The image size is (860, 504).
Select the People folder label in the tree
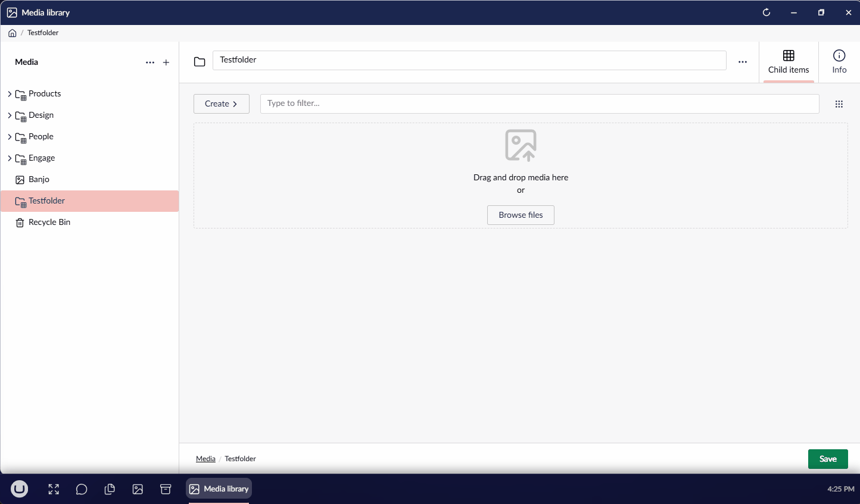pos(41,137)
